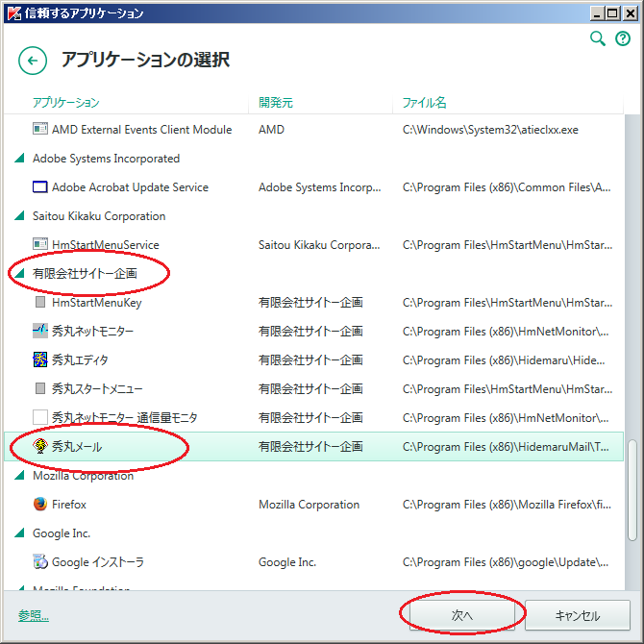Collapse the Mozilla Corporation group
This screenshot has width=644, height=644.
(x=20, y=476)
